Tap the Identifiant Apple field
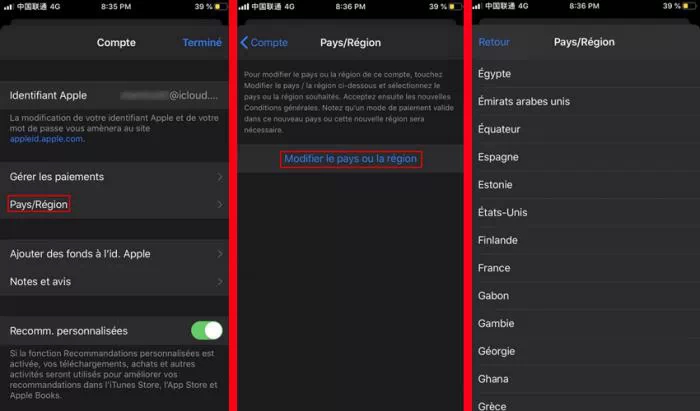Viewport: 700px width, 411px height. [x=114, y=95]
